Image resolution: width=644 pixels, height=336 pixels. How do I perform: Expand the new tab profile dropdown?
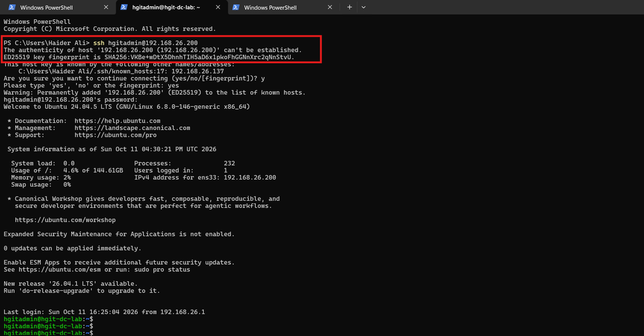point(364,8)
